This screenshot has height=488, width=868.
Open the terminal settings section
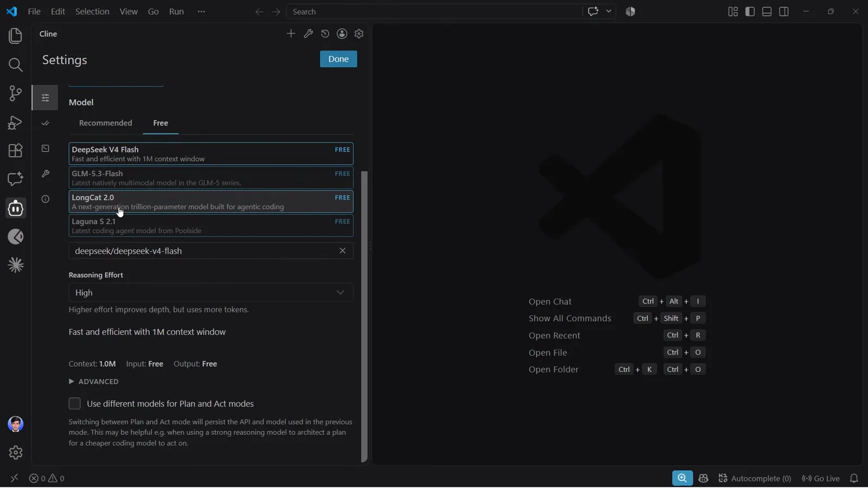click(46, 149)
